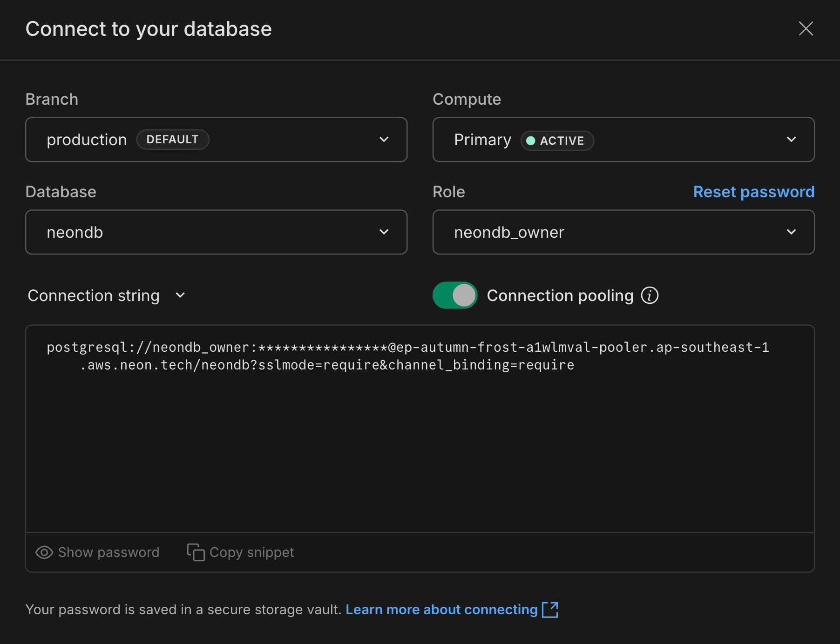
Task: Open the Learn more about connecting link
Action: tap(441, 610)
